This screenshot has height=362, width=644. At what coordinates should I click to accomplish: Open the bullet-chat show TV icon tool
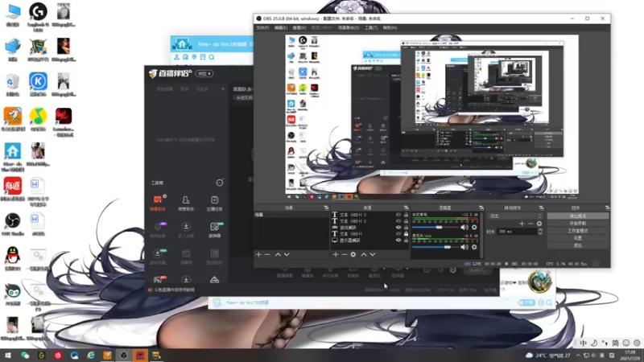[186, 257]
